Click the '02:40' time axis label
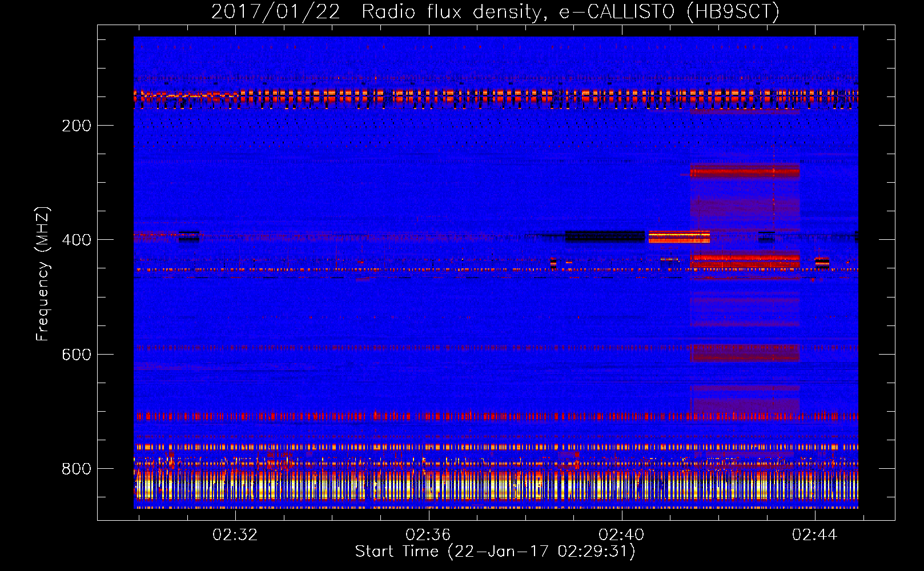Viewport: 924px width, 571px height. click(621, 535)
